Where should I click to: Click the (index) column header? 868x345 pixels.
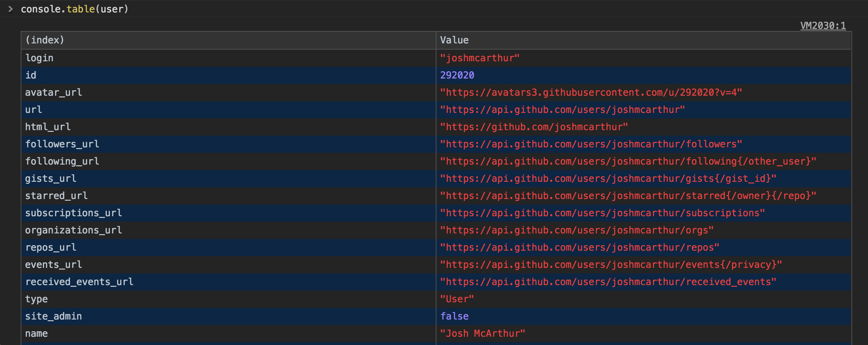229,40
